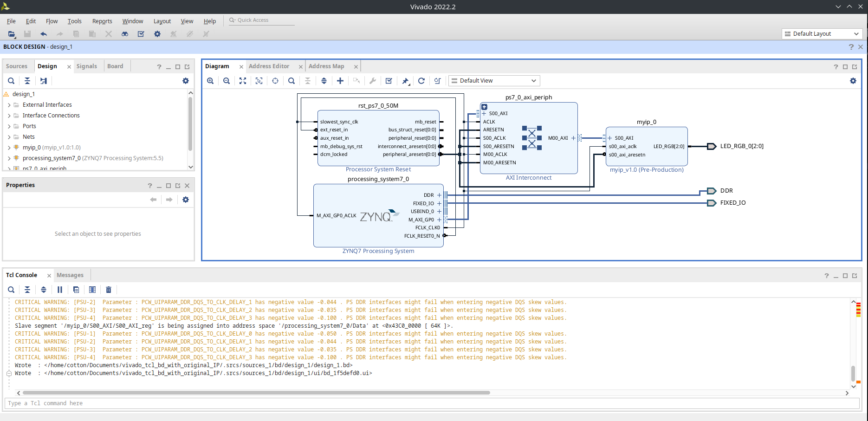
Task: Focus the Quick Access search field
Action: click(262, 20)
